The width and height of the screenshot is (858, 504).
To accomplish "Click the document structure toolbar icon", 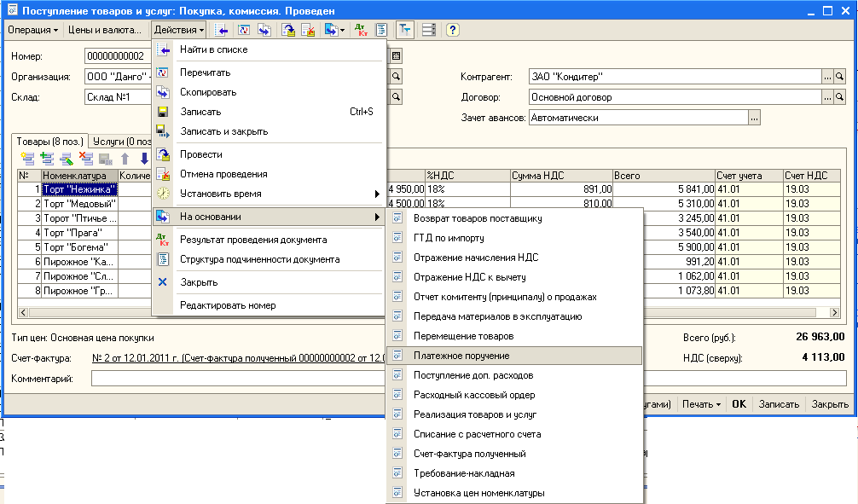I will click(x=381, y=30).
